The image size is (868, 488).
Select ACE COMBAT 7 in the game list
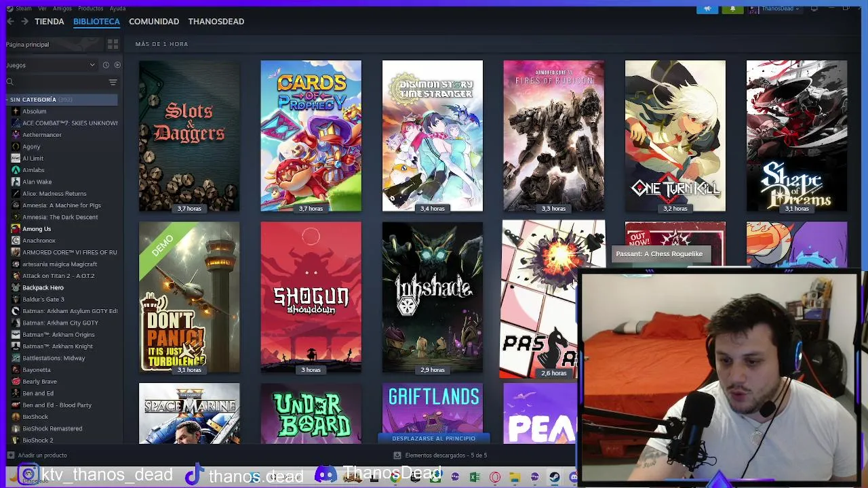[70, 123]
